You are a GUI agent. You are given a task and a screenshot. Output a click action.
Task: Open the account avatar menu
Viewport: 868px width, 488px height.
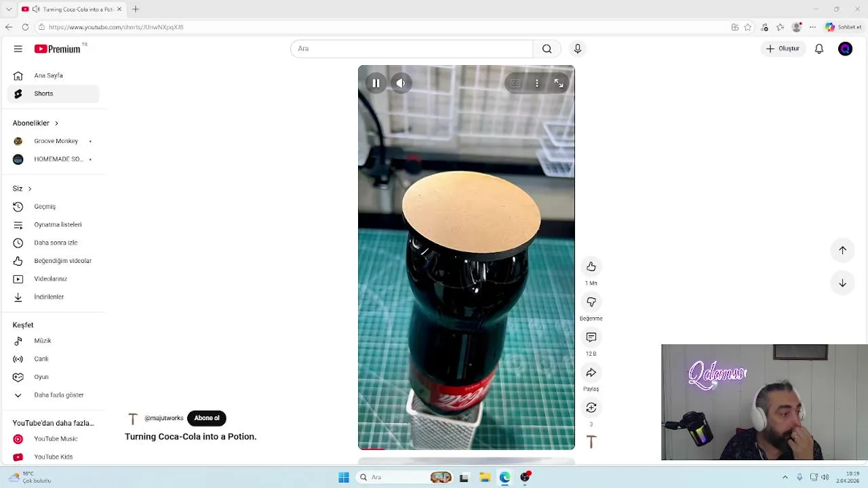[x=845, y=49]
